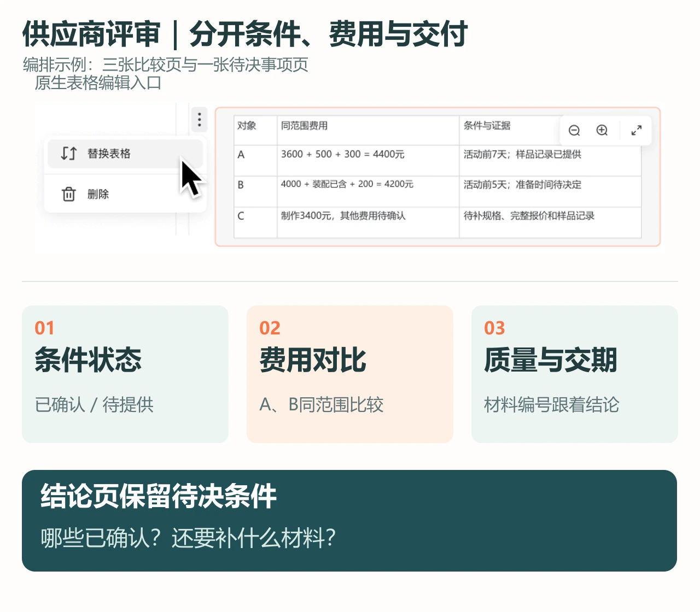Click the 费用对比 card heading
The width and height of the screenshot is (700, 612).
(x=313, y=360)
